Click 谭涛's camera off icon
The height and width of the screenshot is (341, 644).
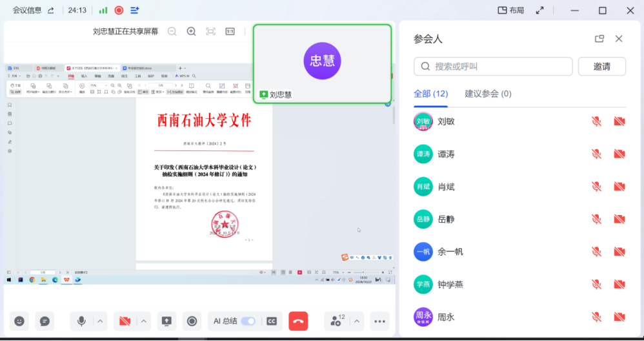coord(619,154)
